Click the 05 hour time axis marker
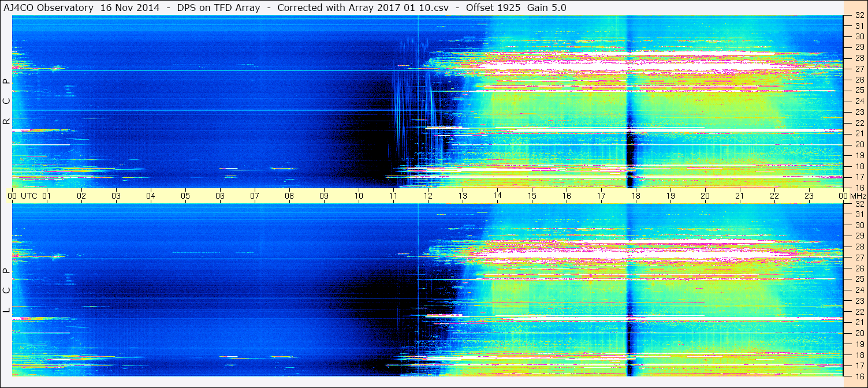Screen dimensions: 868x388 (x=185, y=196)
